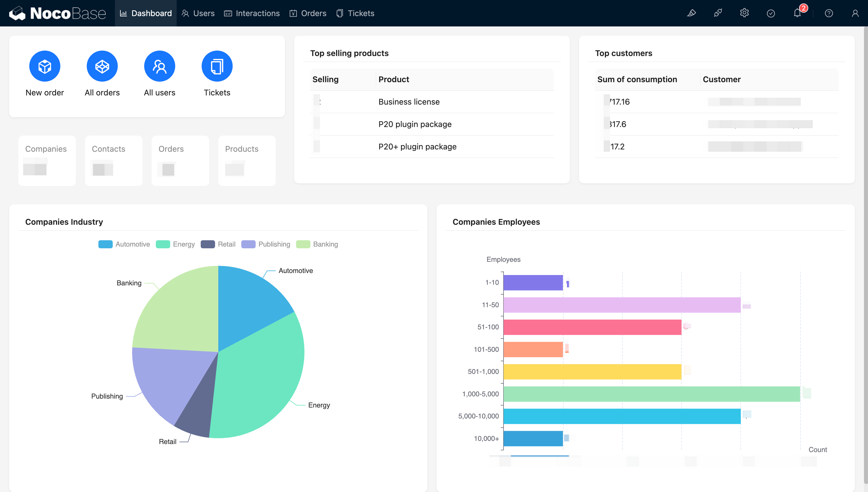Open the settings gear icon
Viewport: 868px width, 492px height.
click(x=744, y=13)
